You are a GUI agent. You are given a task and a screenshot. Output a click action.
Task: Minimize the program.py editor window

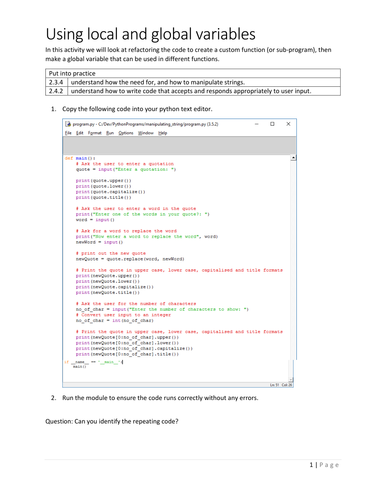point(257,124)
